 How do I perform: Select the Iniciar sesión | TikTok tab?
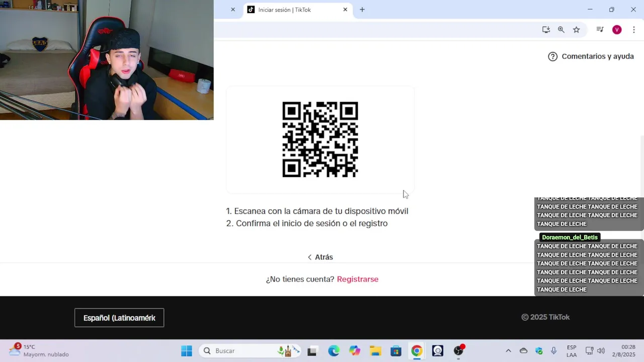(297, 10)
